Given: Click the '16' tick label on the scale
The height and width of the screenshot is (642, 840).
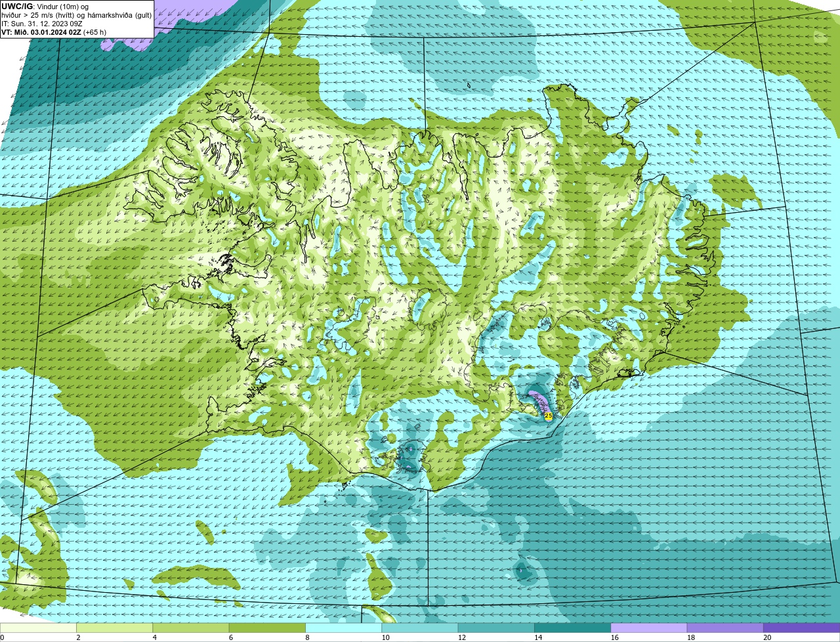Looking at the screenshot, I should point(614,637).
